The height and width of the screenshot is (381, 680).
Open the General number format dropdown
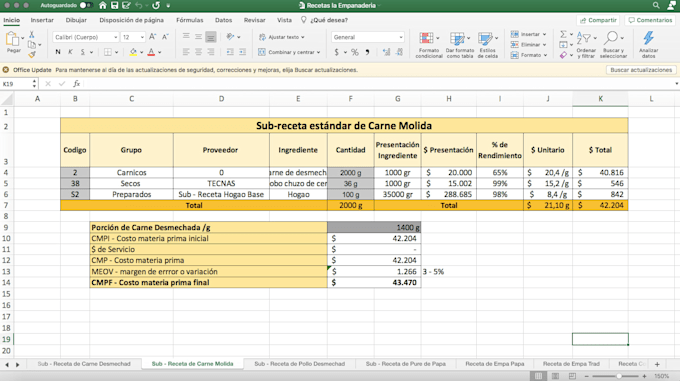click(x=368, y=37)
